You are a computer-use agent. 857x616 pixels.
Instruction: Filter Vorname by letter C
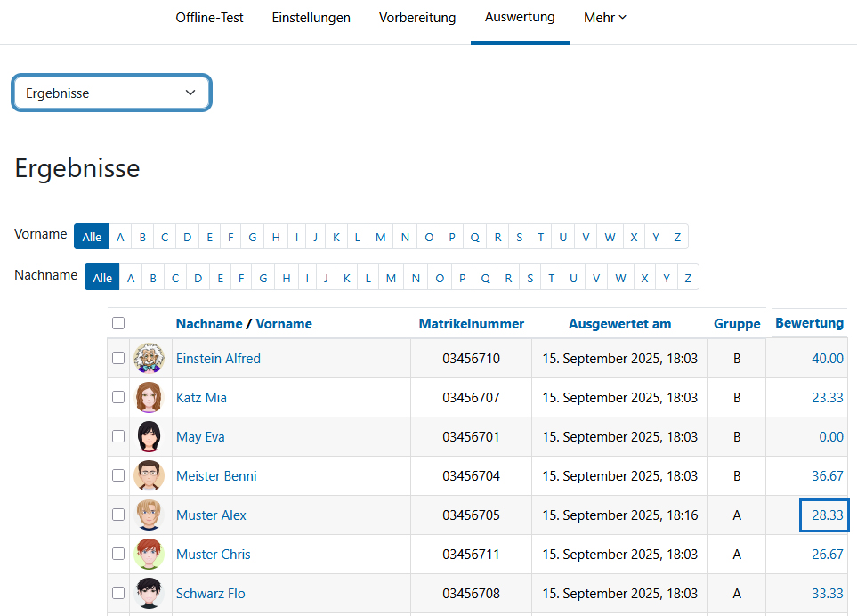pyautogui.click(x=165, y=237)
